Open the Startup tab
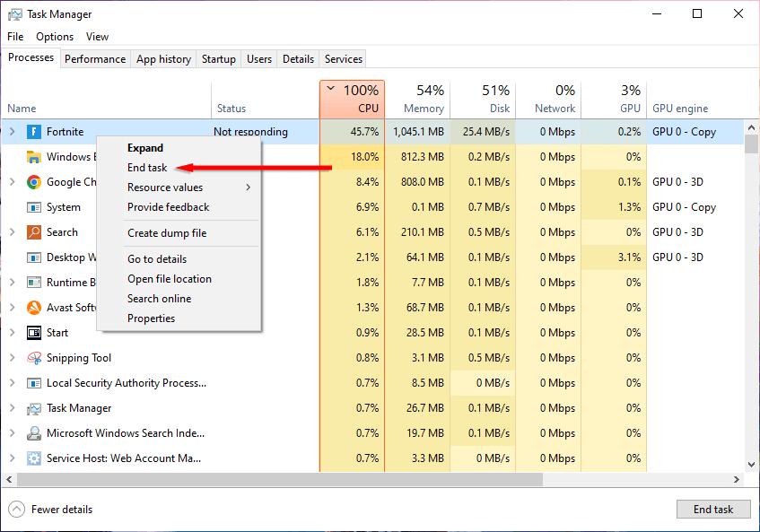Viewport: 760px width, 532px height. tap(219, 59)
